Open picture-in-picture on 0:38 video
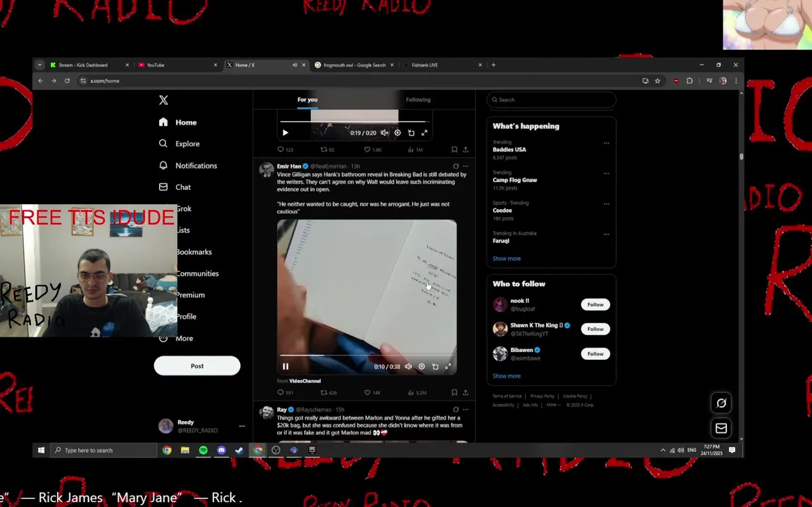The image size is (812, 507). click(435, 366)
